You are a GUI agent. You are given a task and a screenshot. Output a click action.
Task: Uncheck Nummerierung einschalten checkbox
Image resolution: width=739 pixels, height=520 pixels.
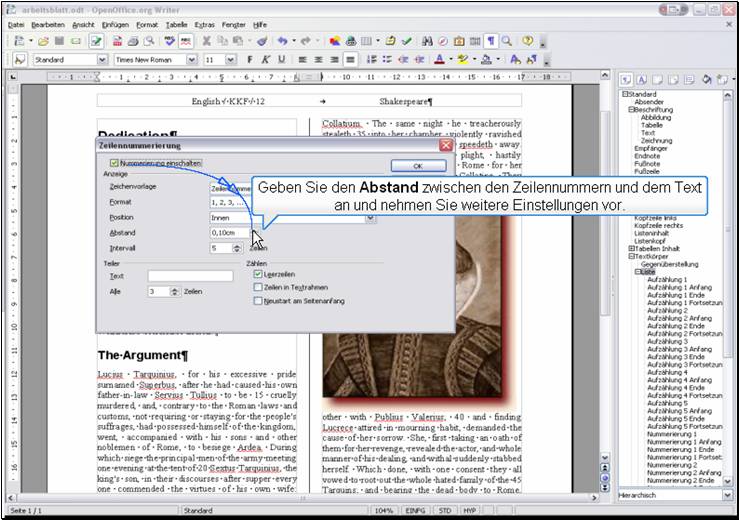114,163
